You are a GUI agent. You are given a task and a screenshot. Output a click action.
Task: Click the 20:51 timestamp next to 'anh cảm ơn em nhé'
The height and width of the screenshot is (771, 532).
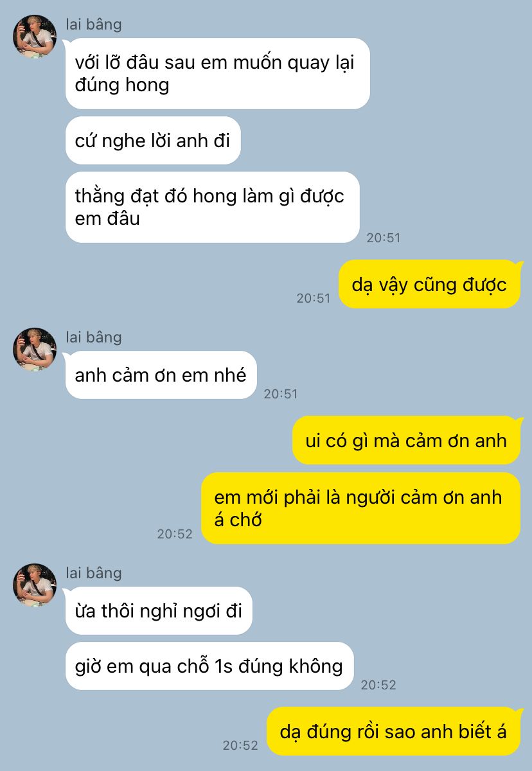tap(281, 394)
